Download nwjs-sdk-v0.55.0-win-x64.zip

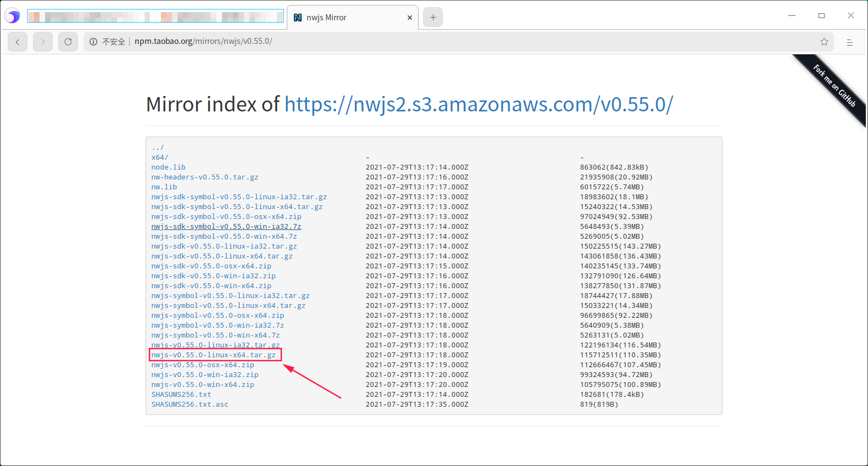coord(212,285)
